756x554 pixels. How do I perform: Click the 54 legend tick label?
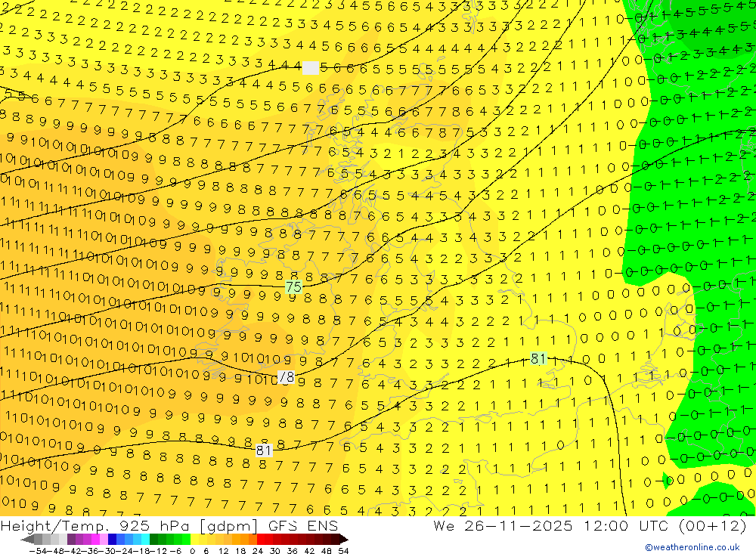(343, 551)
